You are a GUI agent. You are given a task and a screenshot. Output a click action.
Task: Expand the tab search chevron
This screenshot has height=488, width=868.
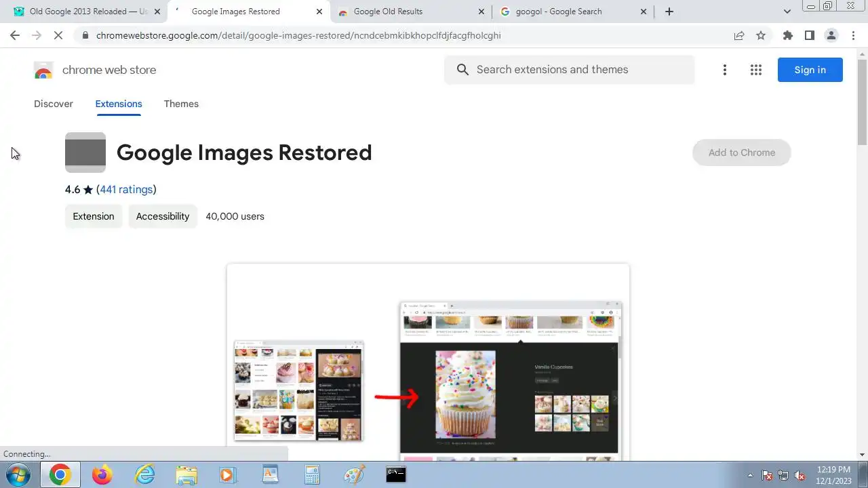(787, 12)
